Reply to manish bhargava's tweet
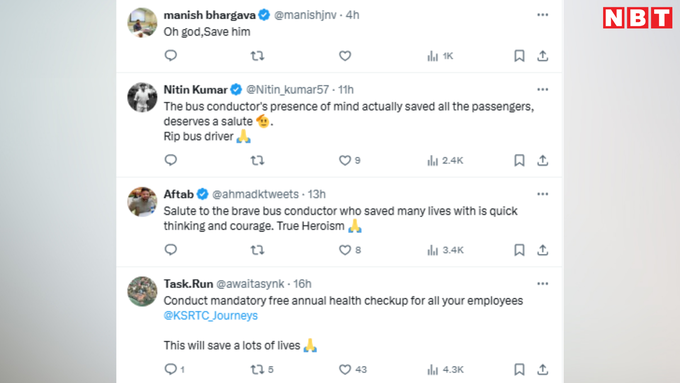Image resolution: width=680 pixels, height=383 pixels. [171, 56]
